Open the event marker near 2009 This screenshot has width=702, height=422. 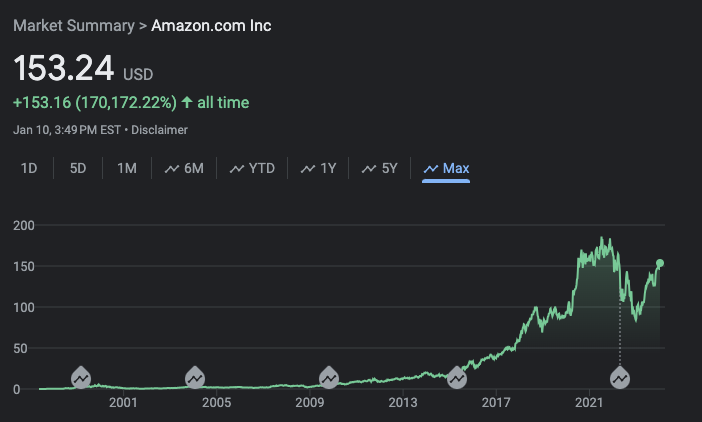coord(329,377)
